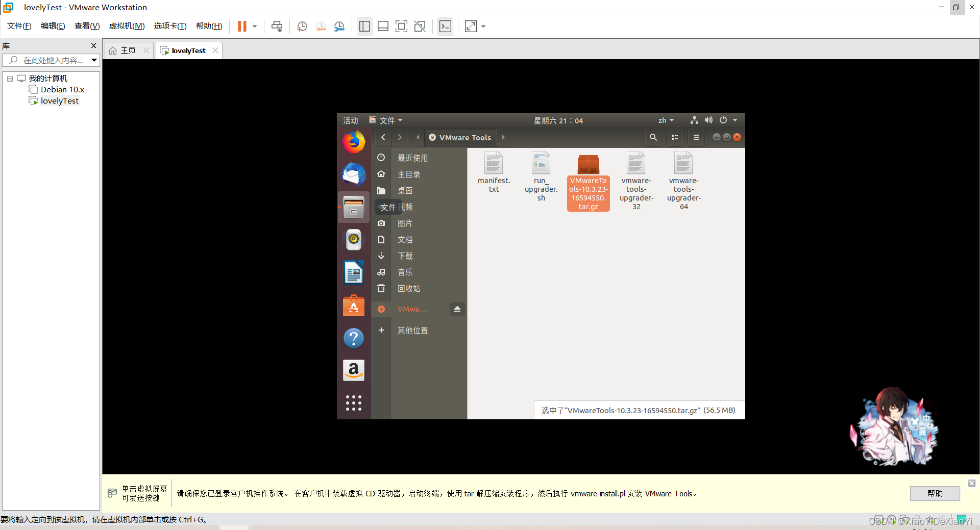Send Ctrl+Alt+Del to the virtual machine
The image size is (980, 530).
point(277,27)
